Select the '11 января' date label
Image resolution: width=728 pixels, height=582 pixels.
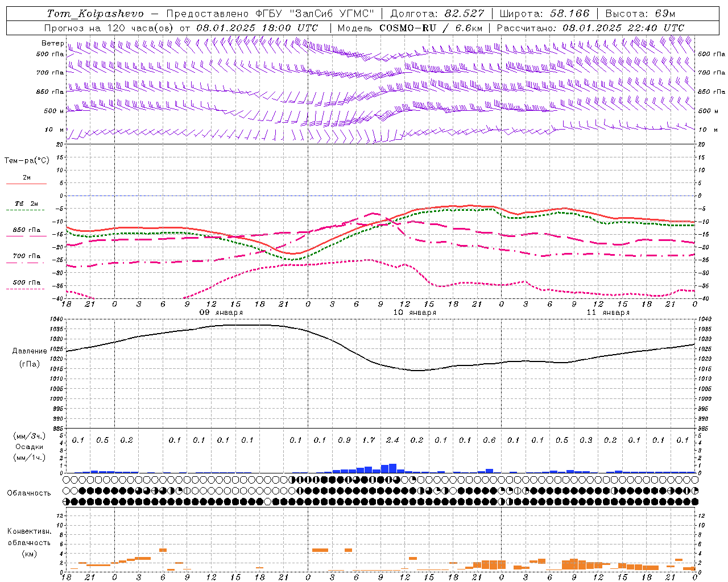coord(608,313)
